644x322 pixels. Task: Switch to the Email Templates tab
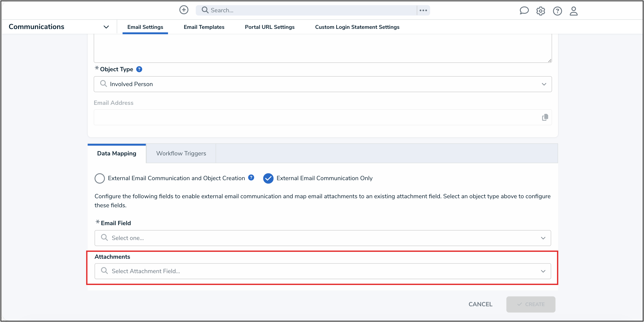click(204, 27)
